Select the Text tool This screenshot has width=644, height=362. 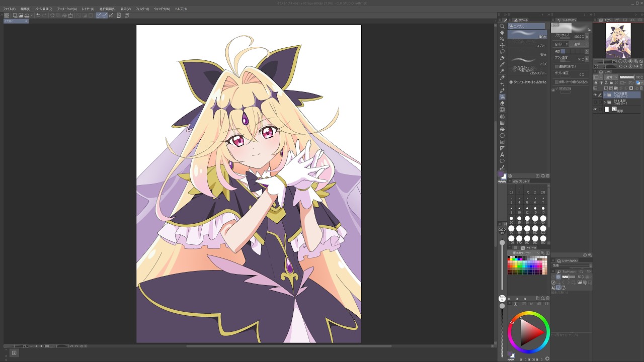pyautogui.click(x=502, y=155)
